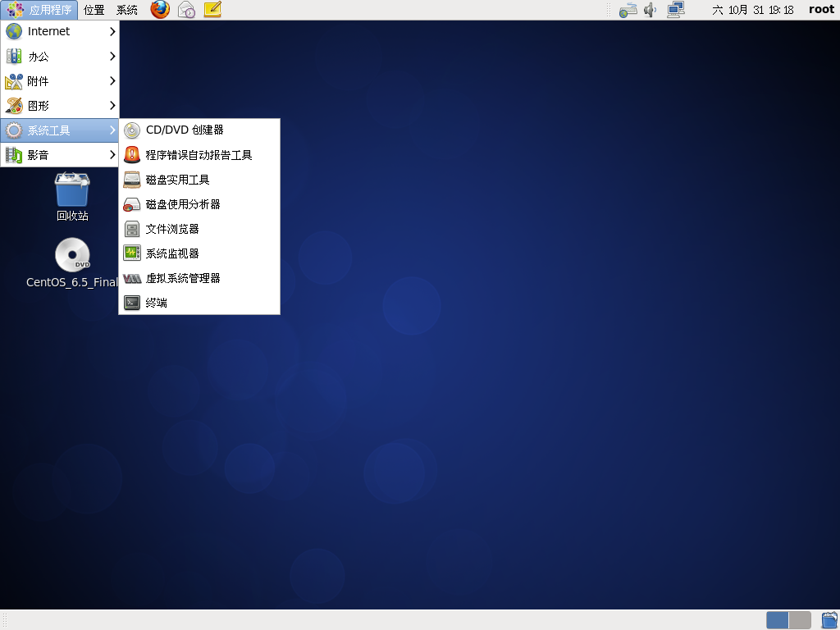Click the 磁盘实用工具 drive icon
840x630 pixels.
(x=132, y=180)
